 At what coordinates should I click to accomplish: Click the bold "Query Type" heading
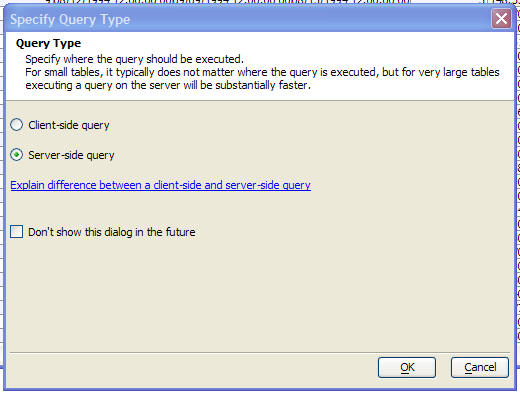click(48, 43)
